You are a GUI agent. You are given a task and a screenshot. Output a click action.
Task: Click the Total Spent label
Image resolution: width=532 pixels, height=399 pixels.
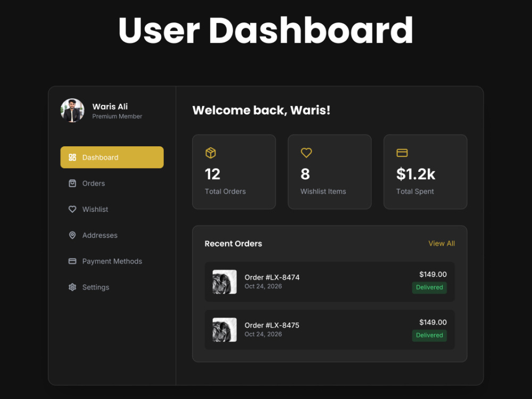415,192
